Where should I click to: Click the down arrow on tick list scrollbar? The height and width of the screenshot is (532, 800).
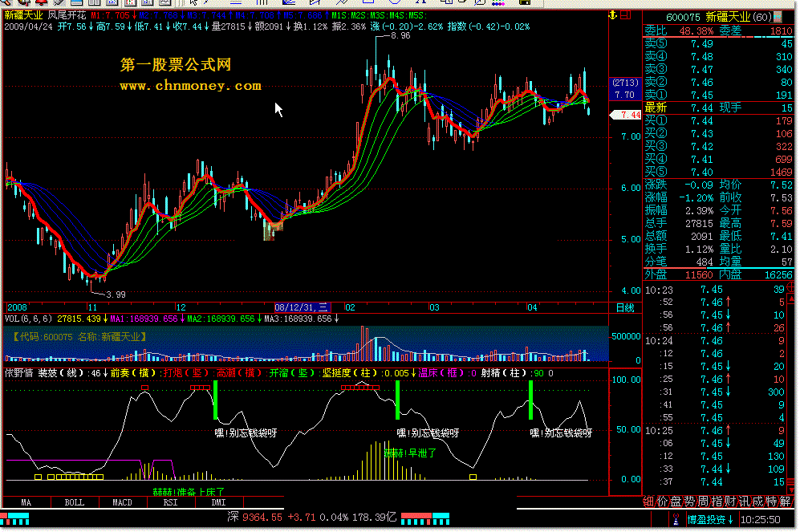pos(791,489)
